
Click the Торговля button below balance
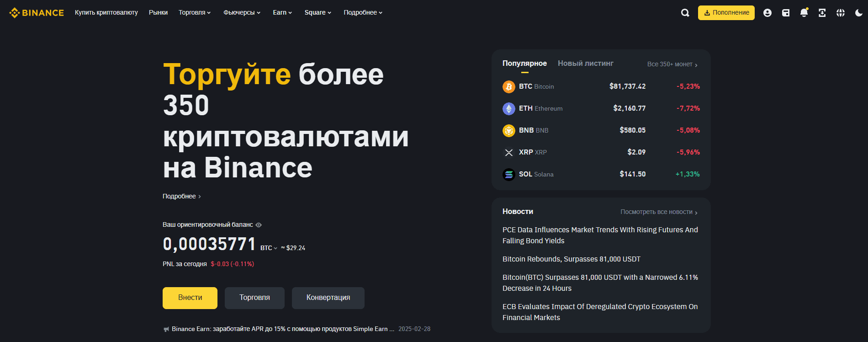coord(254,298)
